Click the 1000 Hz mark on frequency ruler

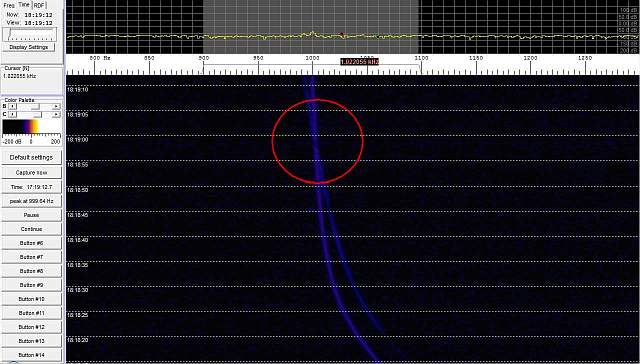(x=312, y=59)
